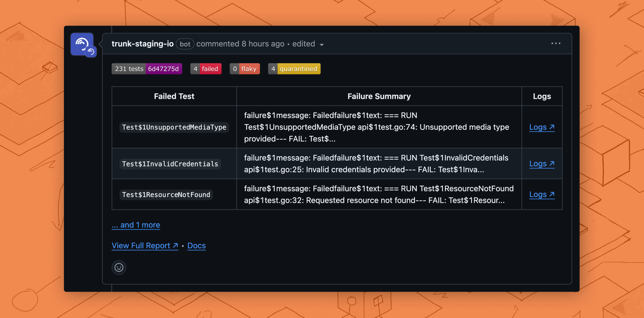Open Logs for Test$1UnsupportedMediaType
Viewport: 644px width, 318px height.
[x=542, y=127]
